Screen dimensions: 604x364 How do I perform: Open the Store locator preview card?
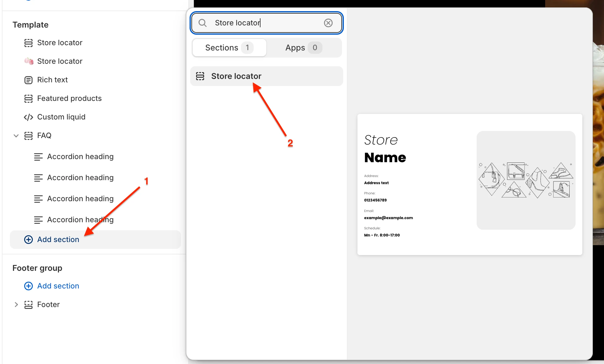(470, 184)
